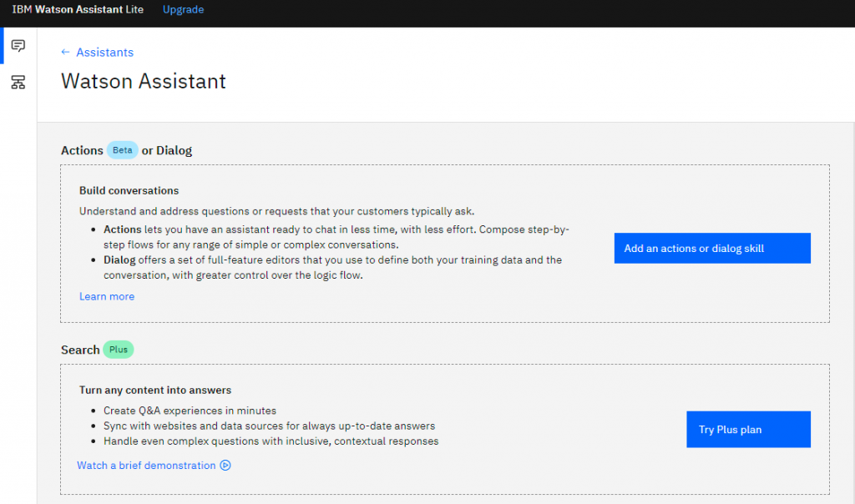
Task: Open the Skills icon in sidebar
Action: point(18,83)
